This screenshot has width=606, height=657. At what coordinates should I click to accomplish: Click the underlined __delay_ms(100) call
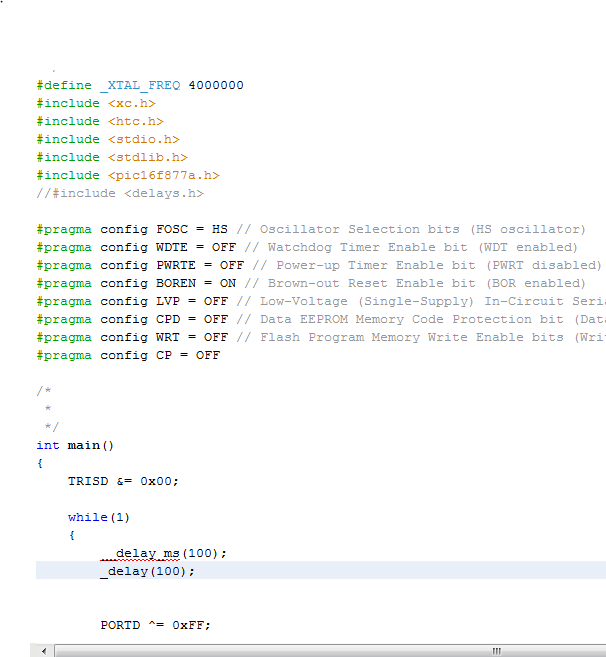point(164,554)
